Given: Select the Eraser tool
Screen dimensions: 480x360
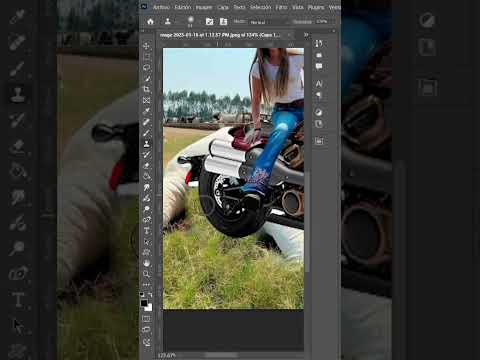Looking at the screenshot, I should click(x=146, y=166).
